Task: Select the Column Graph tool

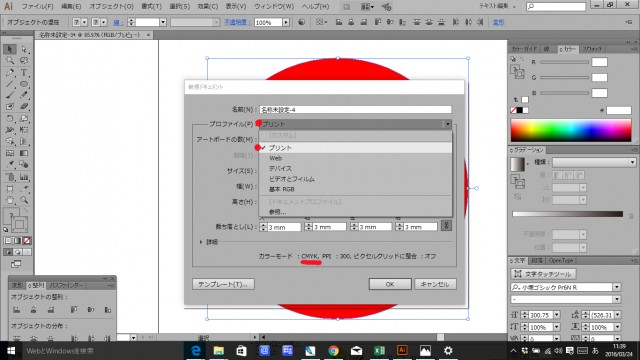Action: [x=24, y=177]
